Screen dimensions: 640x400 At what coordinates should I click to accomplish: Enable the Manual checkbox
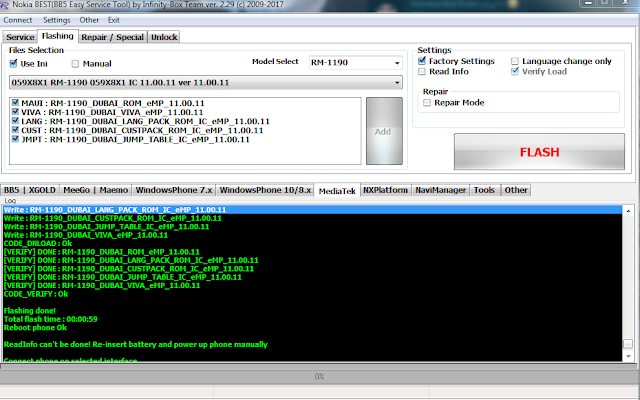click(x=75, y=64)
